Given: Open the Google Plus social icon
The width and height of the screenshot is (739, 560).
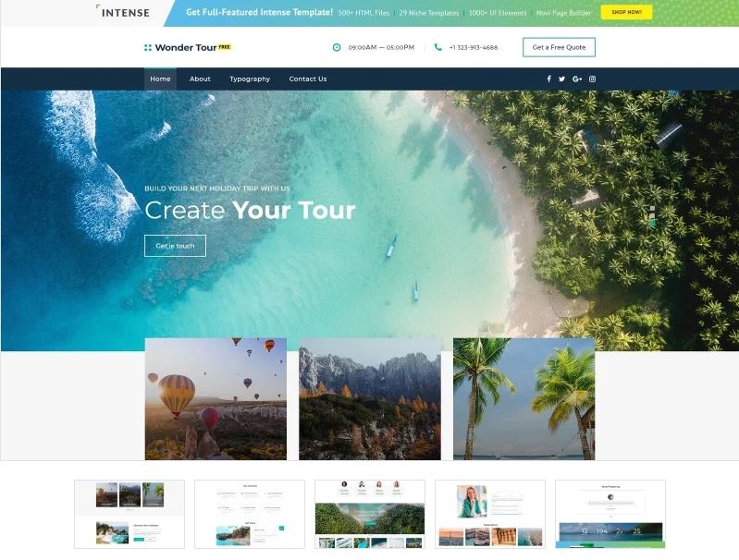Looking at the screenshot, I should pyautogui.click(x=577, y=79).
